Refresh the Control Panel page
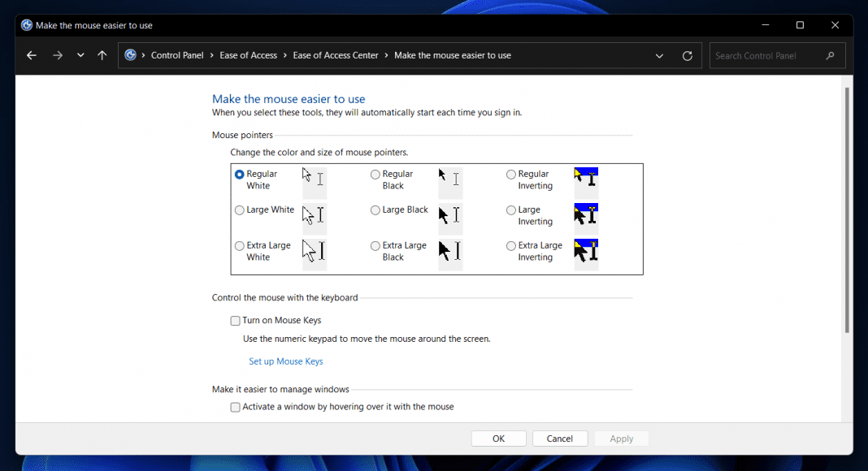The height and width of the screenshot is (471, 868). click(x=687, y=55)
